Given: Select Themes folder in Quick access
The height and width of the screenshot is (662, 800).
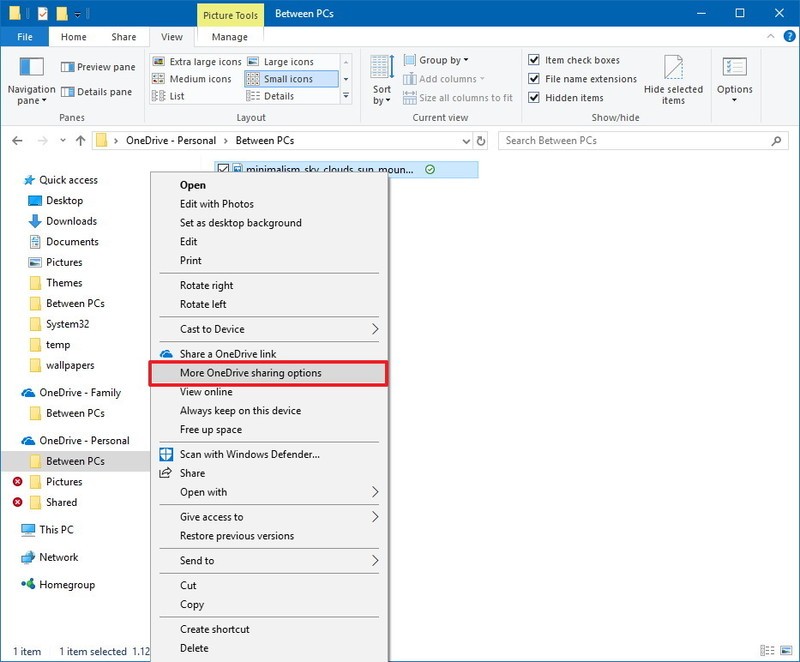Looking at the screenshot, I should click(56, 283).
